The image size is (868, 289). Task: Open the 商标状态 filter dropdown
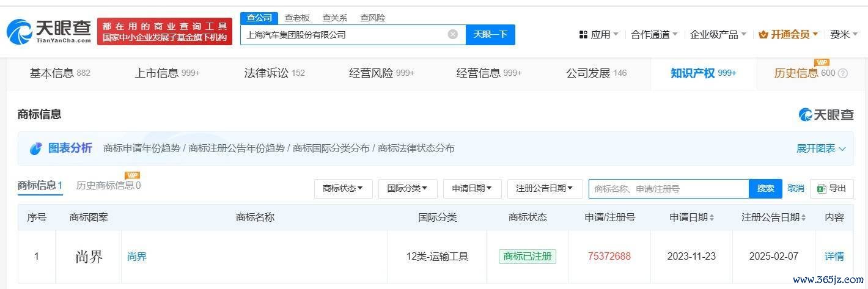point(343,189)
